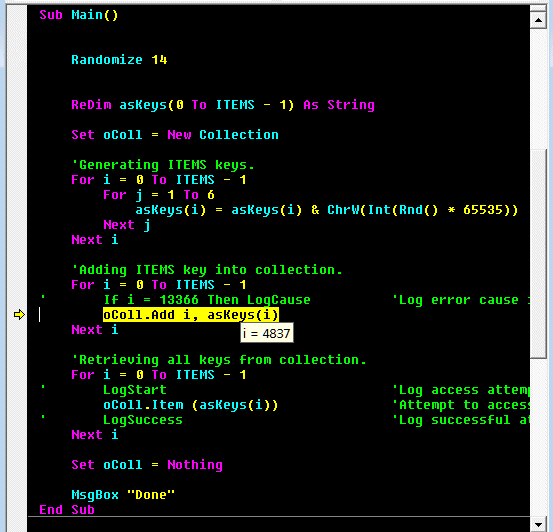This screenshot has height=532, width=553.
Task: Click the 'Log access attempt' trailing comment
Action: click(x=461, y=390)
